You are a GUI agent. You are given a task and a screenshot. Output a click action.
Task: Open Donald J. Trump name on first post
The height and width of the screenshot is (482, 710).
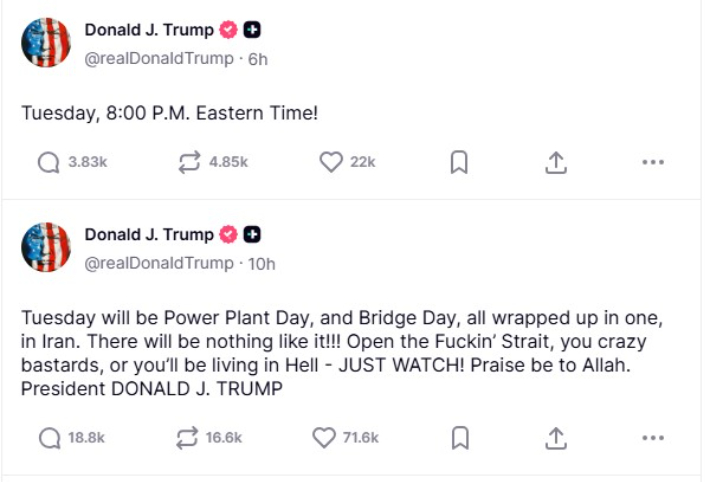pos(148,30)
